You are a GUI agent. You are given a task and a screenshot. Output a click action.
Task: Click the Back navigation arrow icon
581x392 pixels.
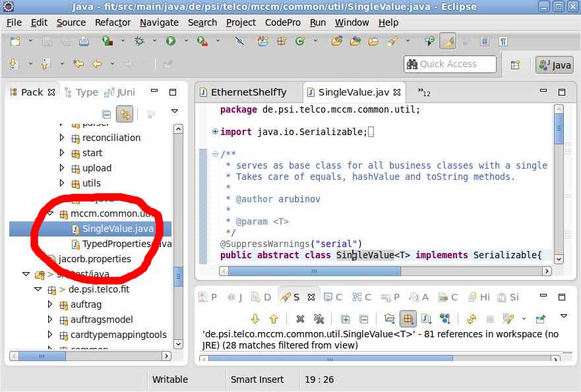tap(97, 64)
